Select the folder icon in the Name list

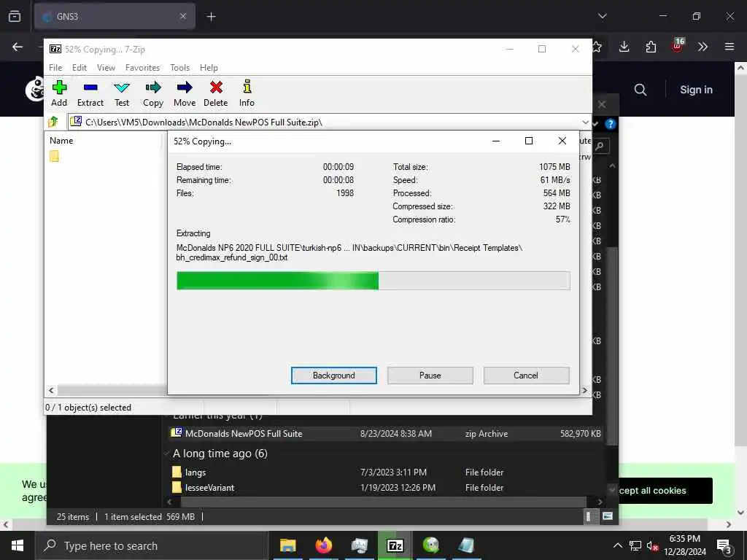coord(54,156)
